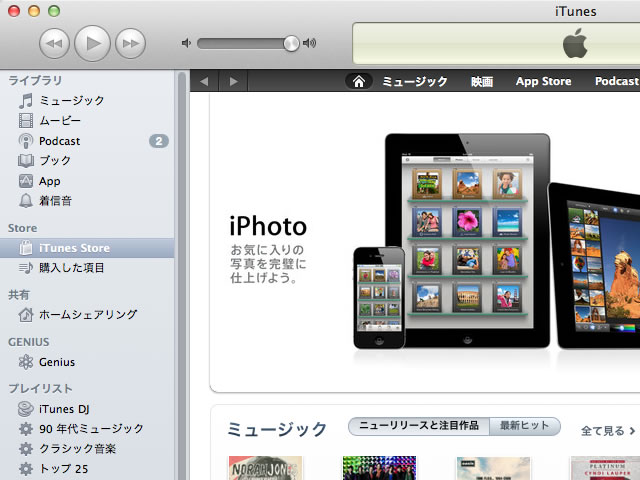This screenshot has height=480, width=640.
Task: Click the Podcast unplayed badge showing 2
Action: (x=159, y=141)
